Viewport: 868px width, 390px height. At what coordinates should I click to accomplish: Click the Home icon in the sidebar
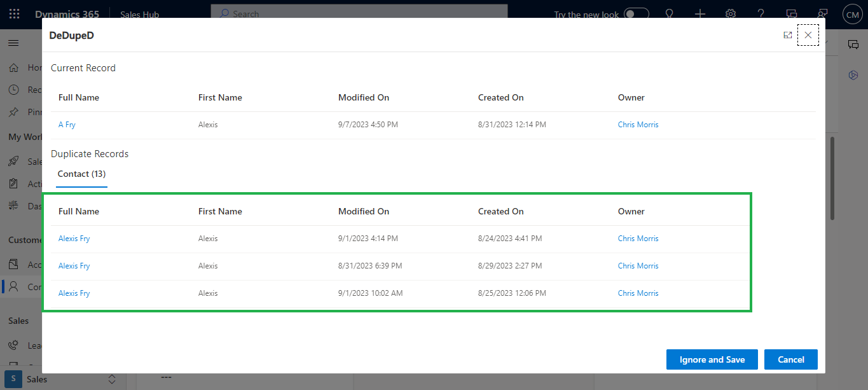pyautogui.click(x=13, y=67)
